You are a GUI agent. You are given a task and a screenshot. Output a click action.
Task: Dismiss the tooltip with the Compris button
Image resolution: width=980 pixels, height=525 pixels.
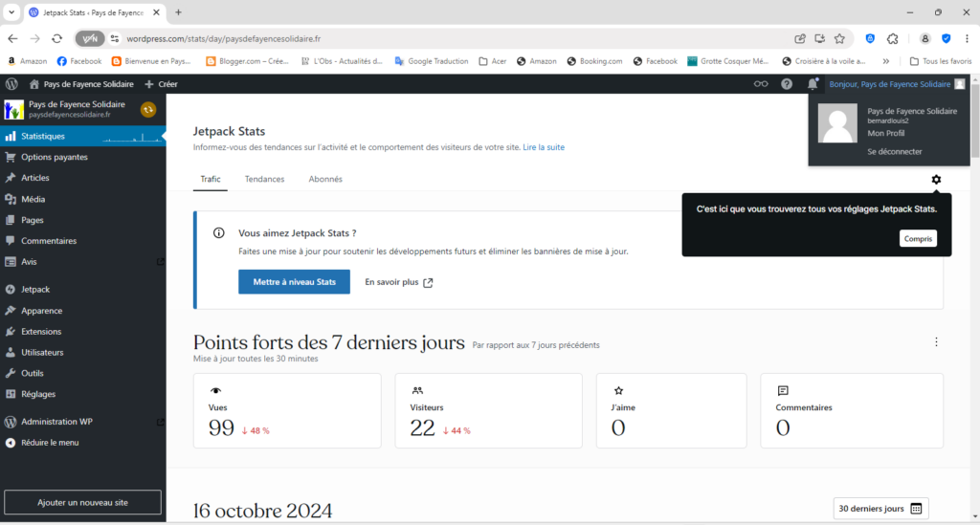[x=918, y=239]
